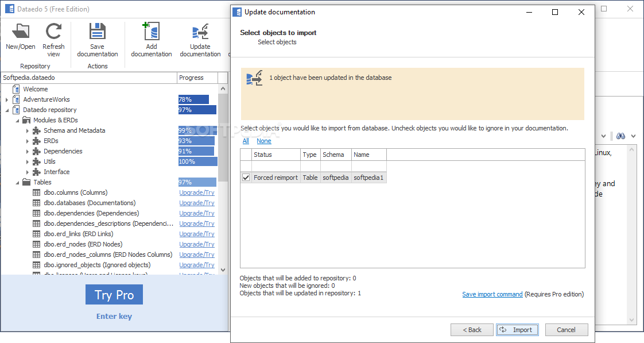Click the softpedia1 name cell
Viewport: 644px width, 343px height.
click(x=369, y=178)
